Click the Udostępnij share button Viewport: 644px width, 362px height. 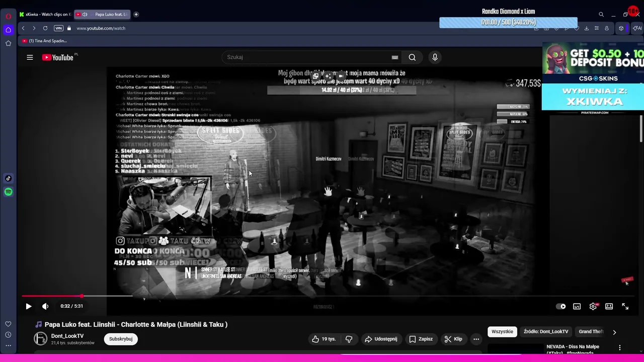click(381, 339)
